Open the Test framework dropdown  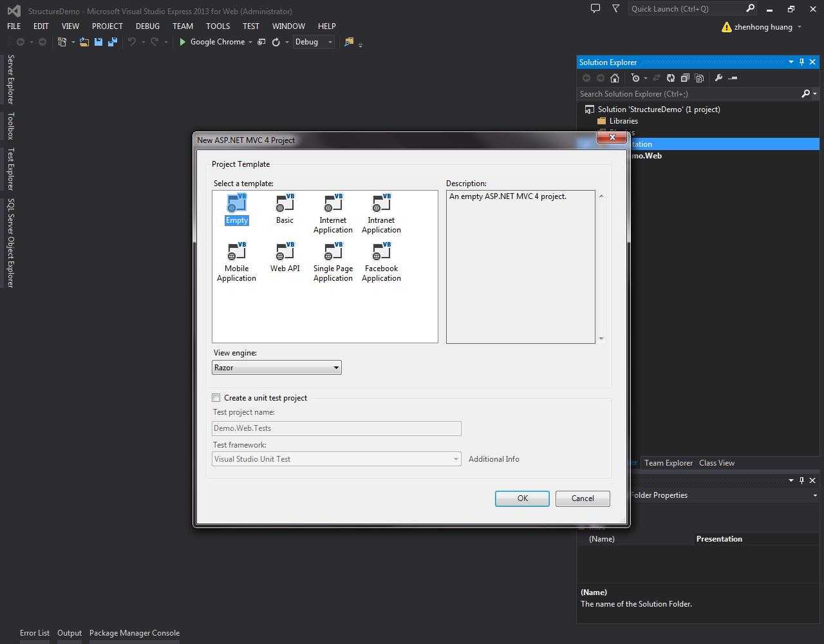pyautogui.click(x=337, y=459)
